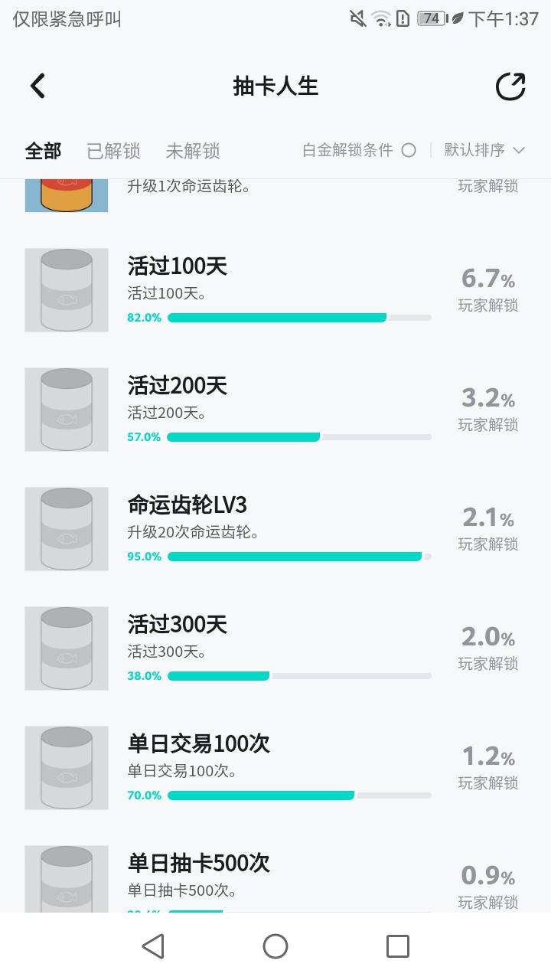Switch to the 未解锁 tab
The image size is (551, 980).
click(x=193, y=151)
